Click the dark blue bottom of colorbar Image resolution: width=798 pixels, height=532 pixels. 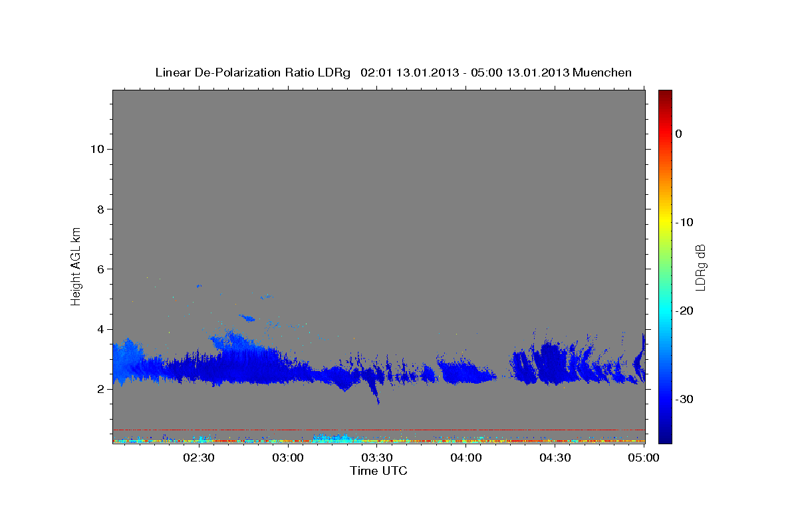coord(665,436)
